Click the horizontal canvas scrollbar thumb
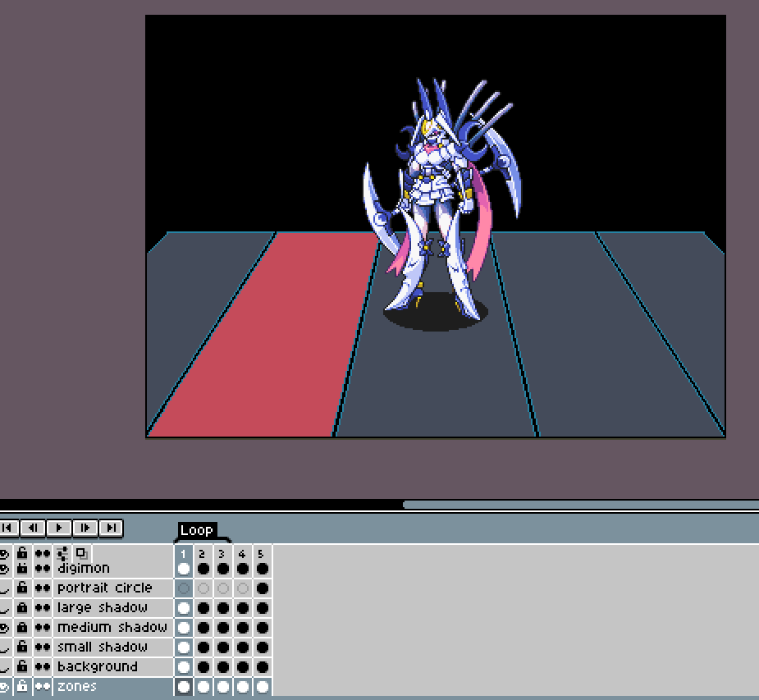The image size is (759, 700). [581, 505]
